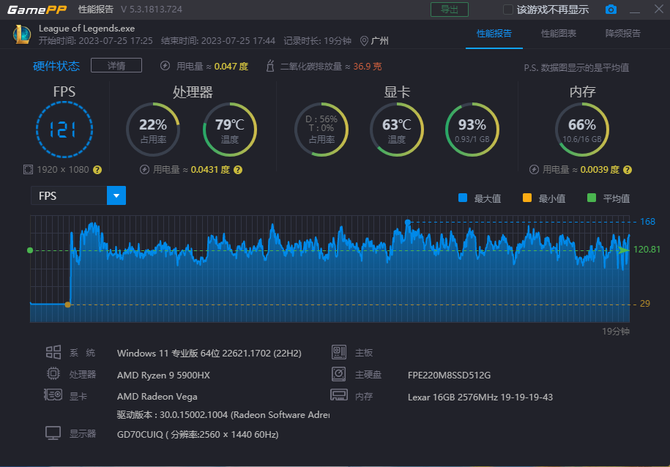
Task: Click the 详情 button next to 硬件状态
Action: coord(108,65)
